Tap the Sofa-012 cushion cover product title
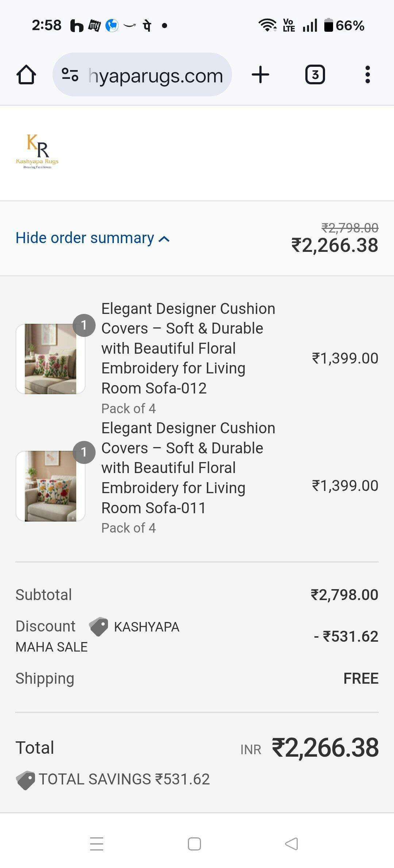 188,348
